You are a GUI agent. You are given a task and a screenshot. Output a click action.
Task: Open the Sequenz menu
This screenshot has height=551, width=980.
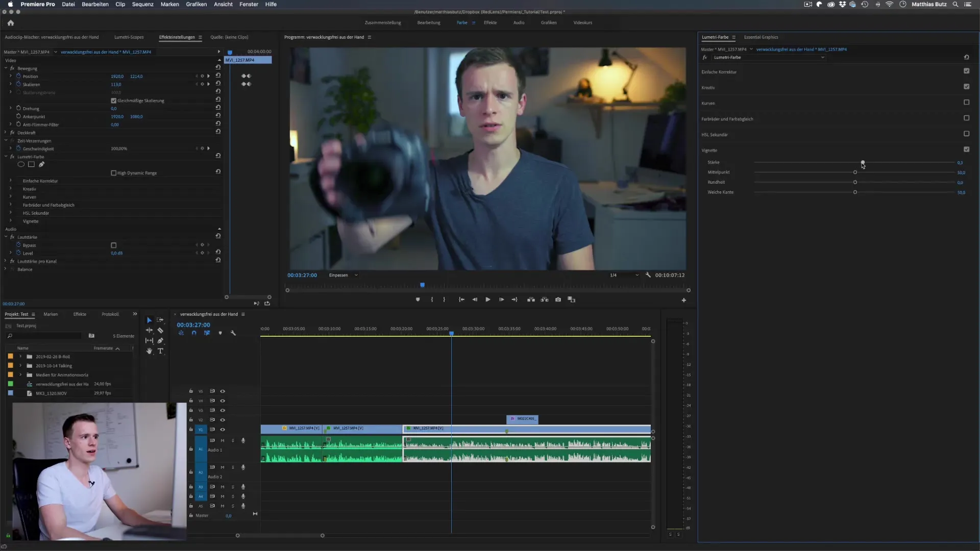pyautogui.click(x=142, y=4)
